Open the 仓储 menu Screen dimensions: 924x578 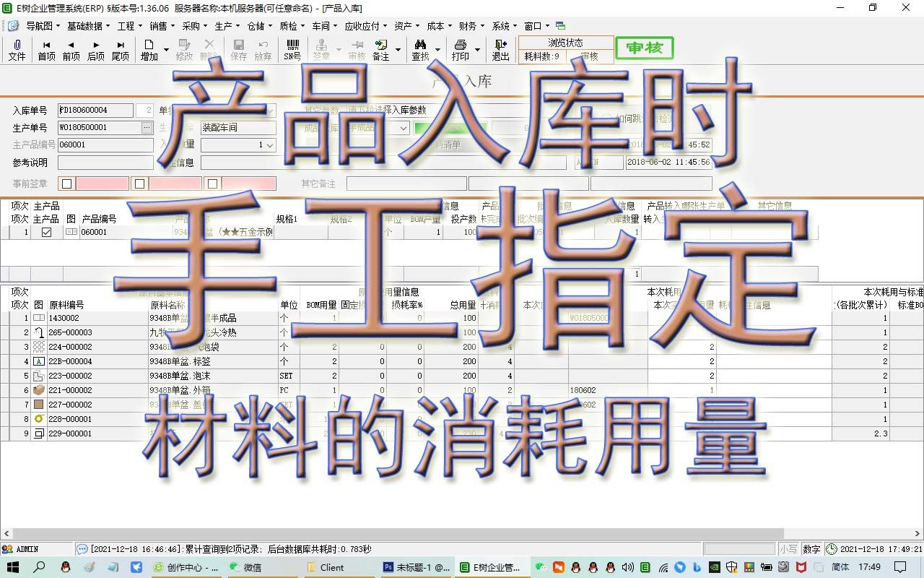click(x=257, y=25)
